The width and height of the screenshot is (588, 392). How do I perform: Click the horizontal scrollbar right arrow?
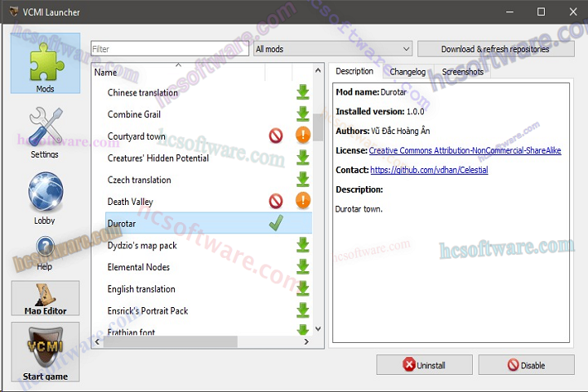pos(306,341)
